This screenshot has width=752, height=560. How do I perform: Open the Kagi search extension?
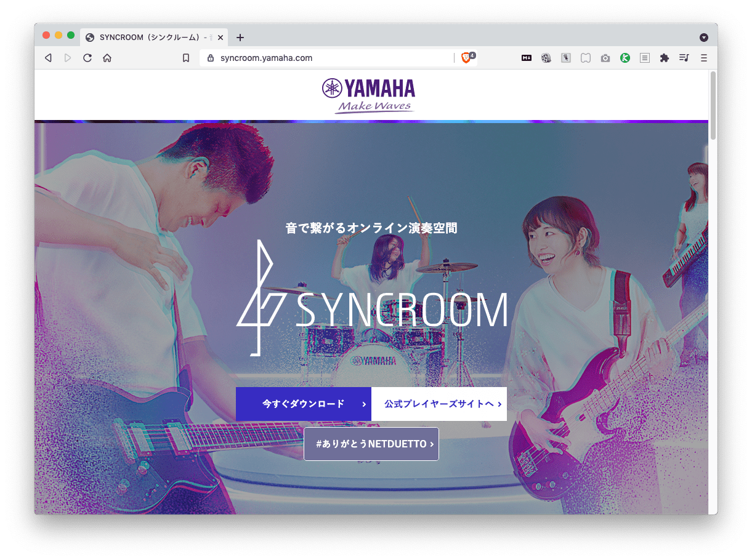pos(625,57)
